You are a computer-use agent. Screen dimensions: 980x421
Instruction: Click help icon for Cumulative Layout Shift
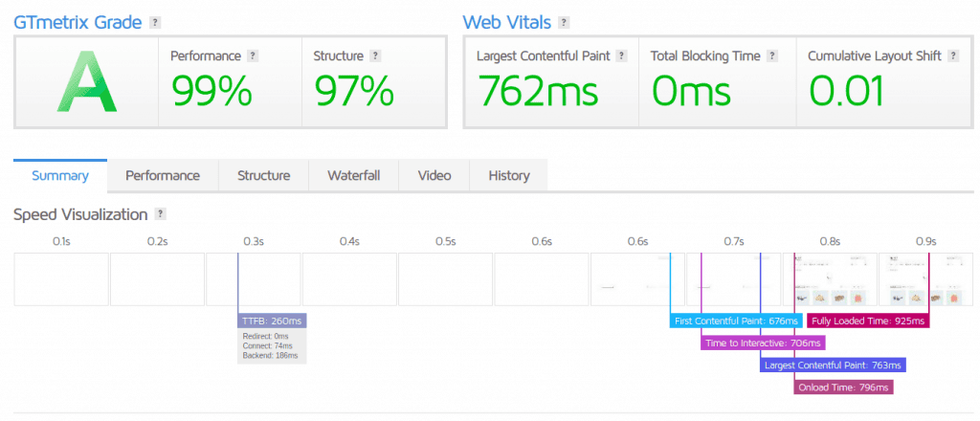point(953,55)
